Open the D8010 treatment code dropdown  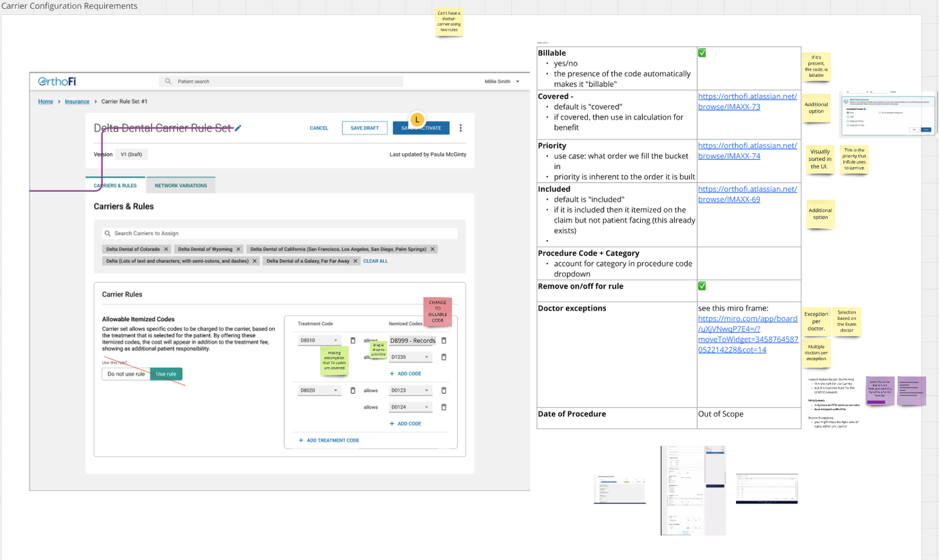tap(319, 340)
